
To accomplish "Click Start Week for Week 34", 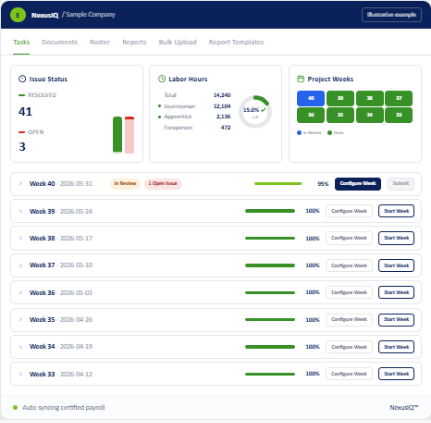I will click(396, 347).
